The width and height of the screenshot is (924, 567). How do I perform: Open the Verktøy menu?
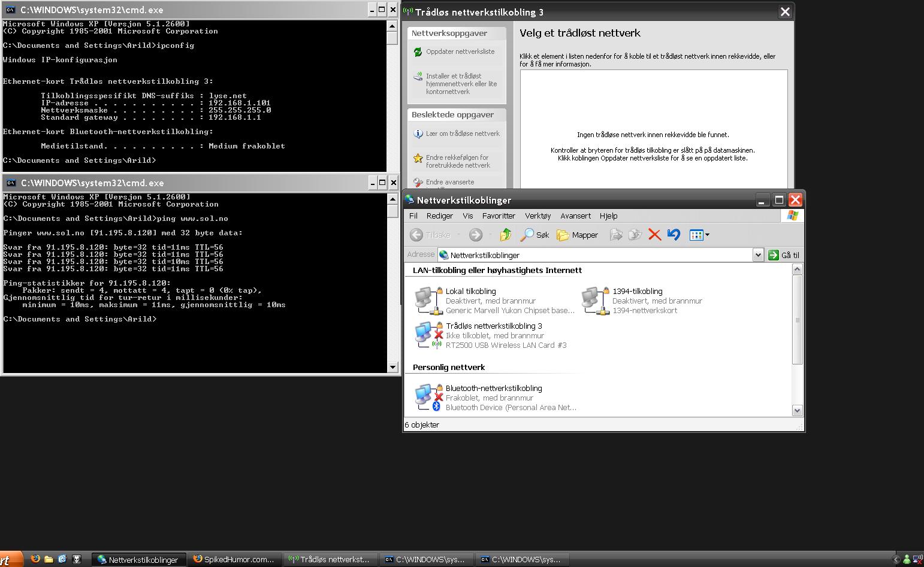click(538, 216)
